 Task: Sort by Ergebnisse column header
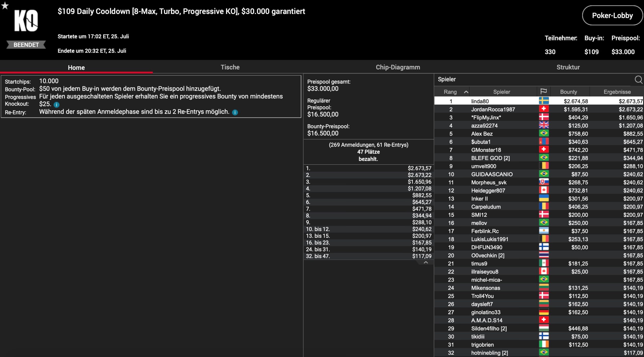click(617, 92)
